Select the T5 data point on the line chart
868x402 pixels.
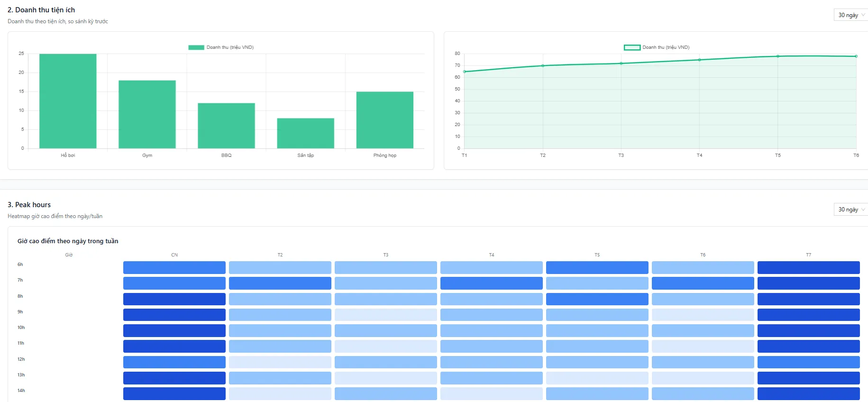click(778, 56)
